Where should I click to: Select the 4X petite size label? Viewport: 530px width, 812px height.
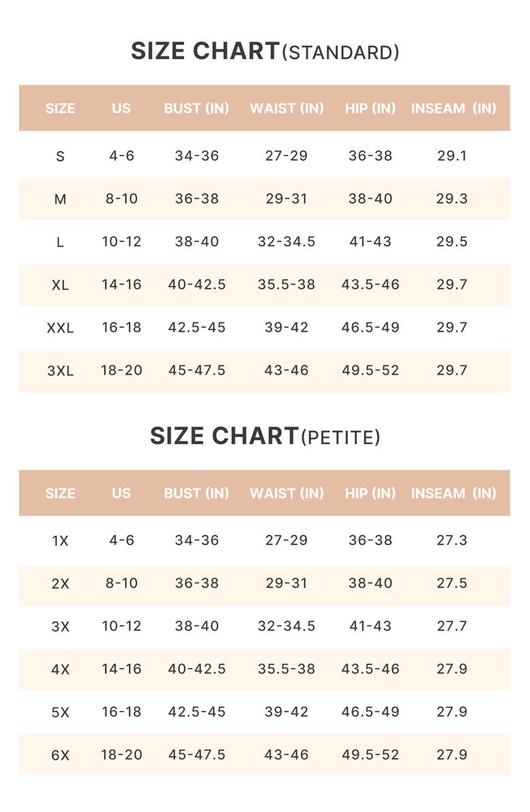tap(60, 669)
